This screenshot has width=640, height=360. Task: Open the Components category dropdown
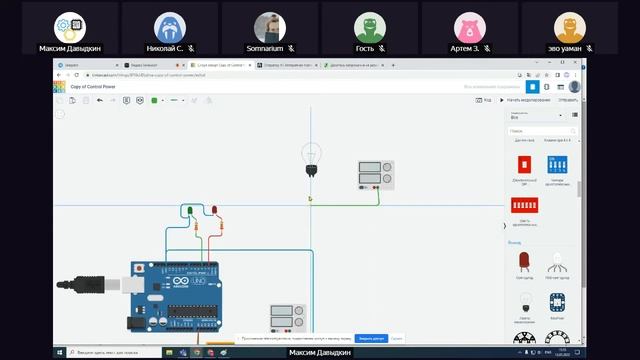click(536, 116)
